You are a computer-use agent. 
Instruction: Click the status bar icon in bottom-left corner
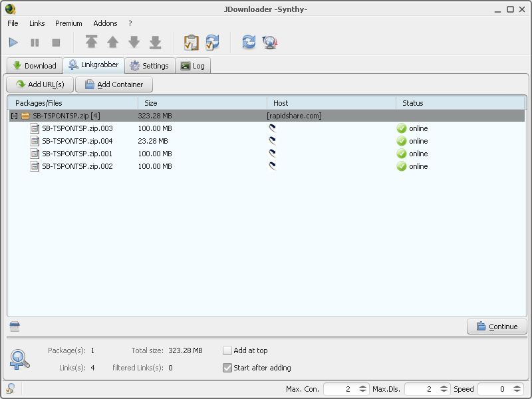[x=11, y=388]
